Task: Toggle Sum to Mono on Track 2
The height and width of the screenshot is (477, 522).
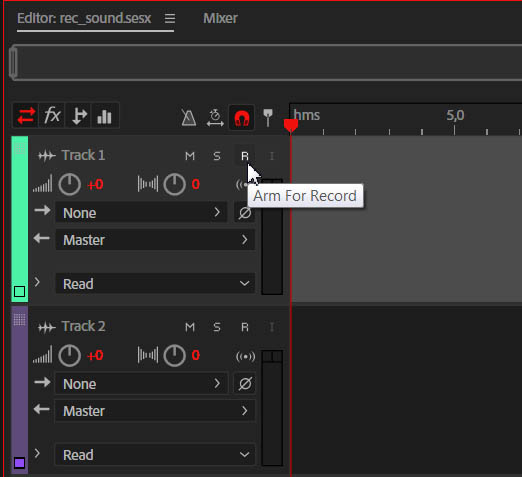Action: tap(246, 356)
